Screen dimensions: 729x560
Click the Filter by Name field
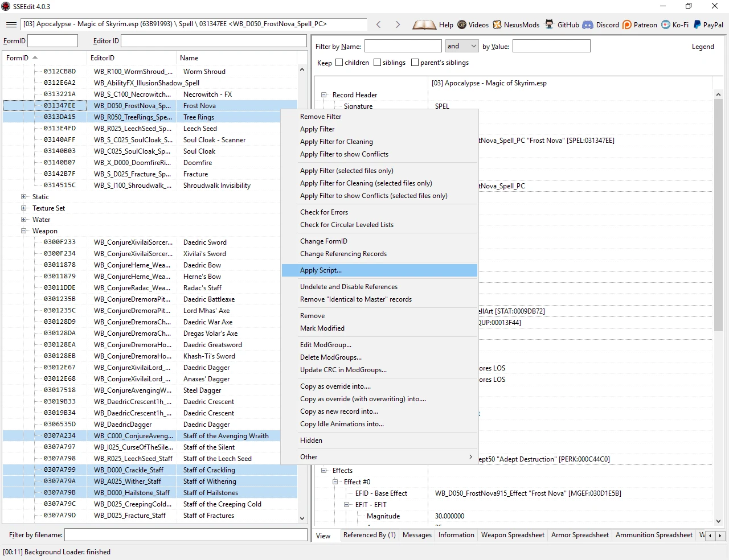[x=403, y=46]
